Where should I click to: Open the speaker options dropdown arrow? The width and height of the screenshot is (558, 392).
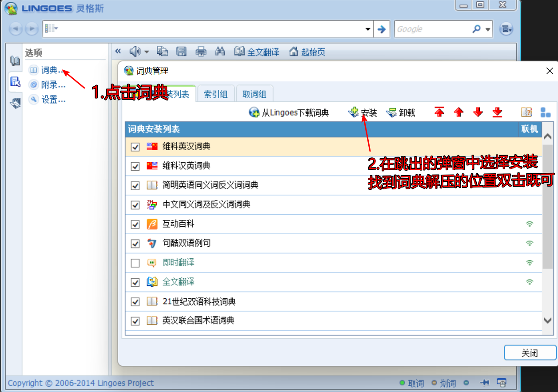(x=147, y=52)
